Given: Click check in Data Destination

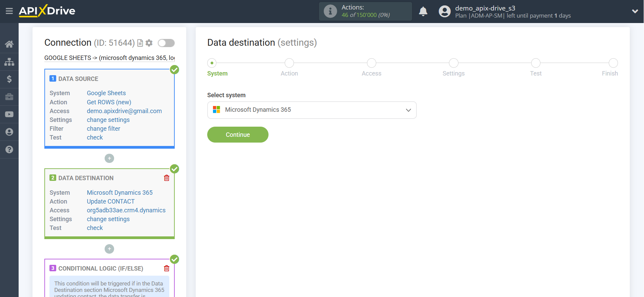Looking at the screenshot, I should pos(95,228).
